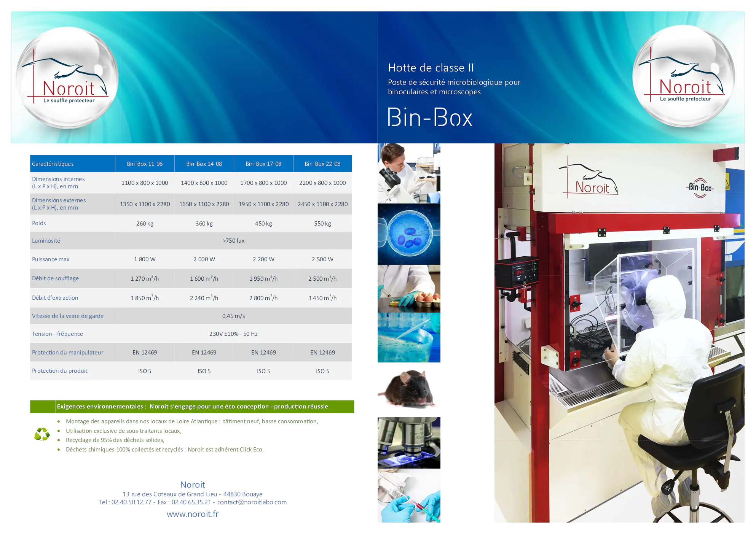Select the "Bin-Box" product title
The width and height of the screenshot is (756, 534).
pyautogui.click(x=430, y=117)
